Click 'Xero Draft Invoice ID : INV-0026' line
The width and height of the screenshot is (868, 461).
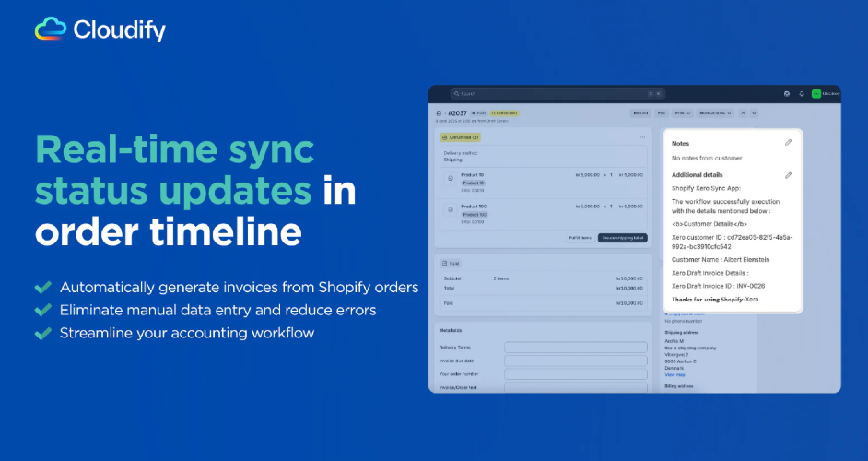[x=719, y=286]
